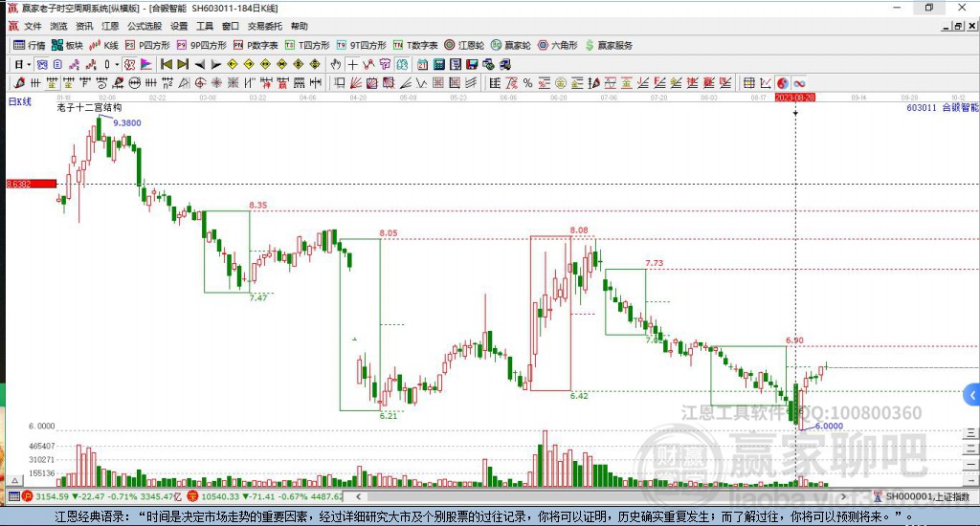Viewport: 980px width, 526px height.
Task: Open the 六角形 hexagon tool
Action: [558, 45]
